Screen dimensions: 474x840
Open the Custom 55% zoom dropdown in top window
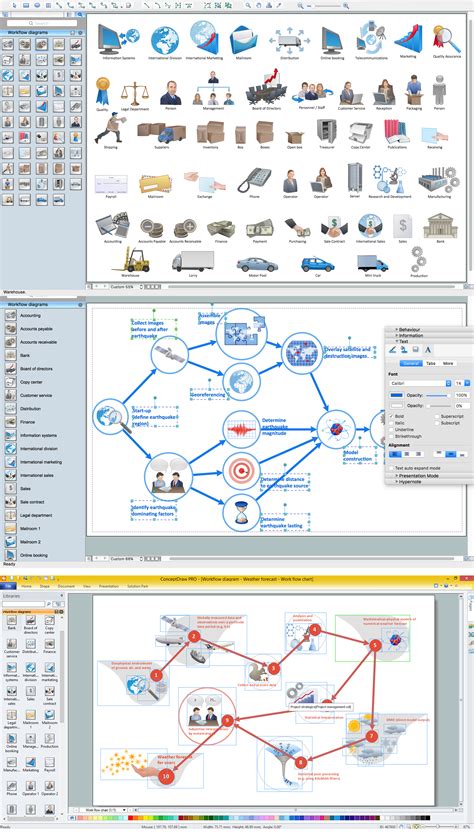coord(127,287)
